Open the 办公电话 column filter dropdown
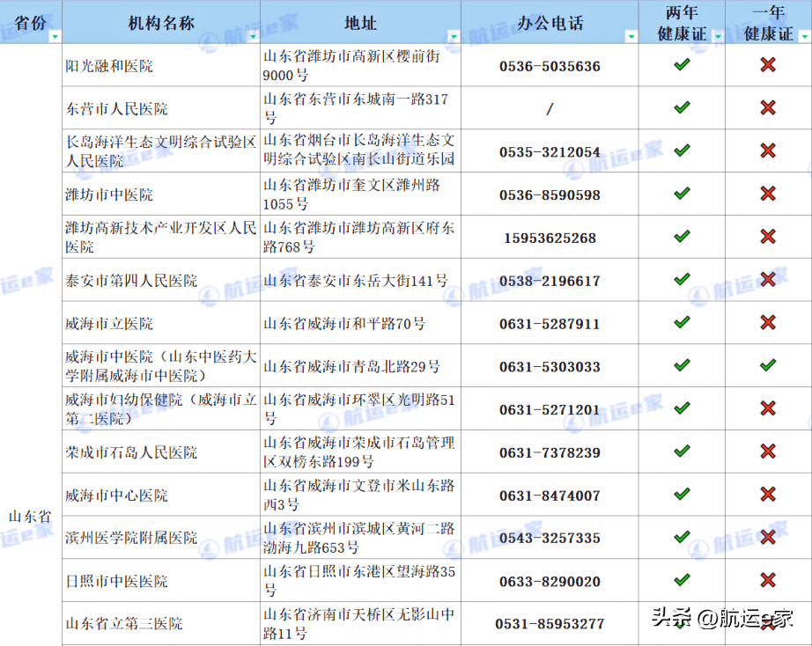812x646 pixels. coord(631,36)
